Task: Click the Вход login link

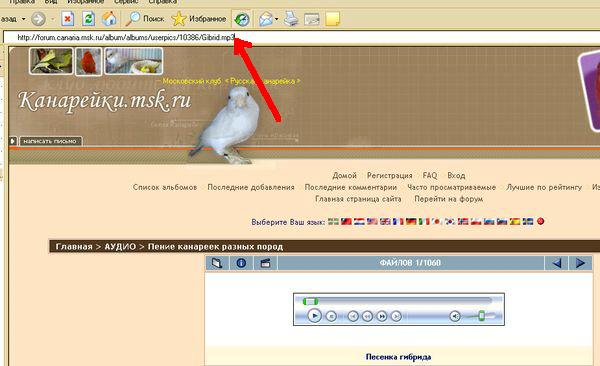Action: (x=456, y=175)
